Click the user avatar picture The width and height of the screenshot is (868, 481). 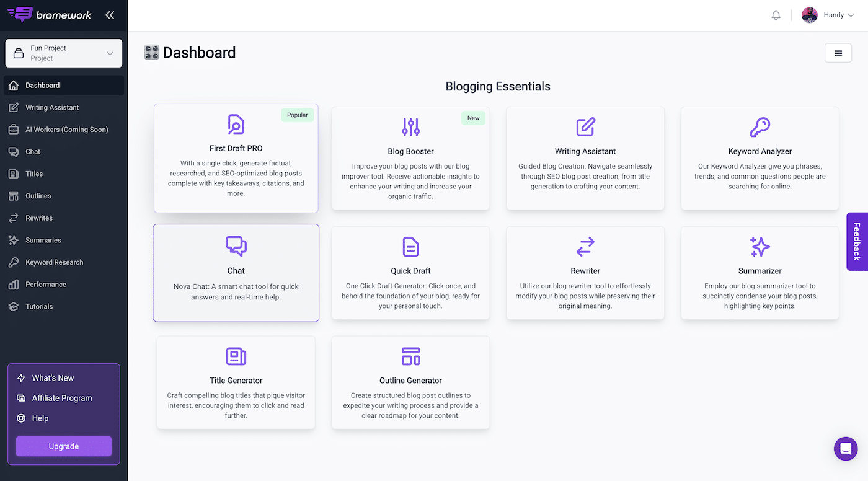coord(810,15)
